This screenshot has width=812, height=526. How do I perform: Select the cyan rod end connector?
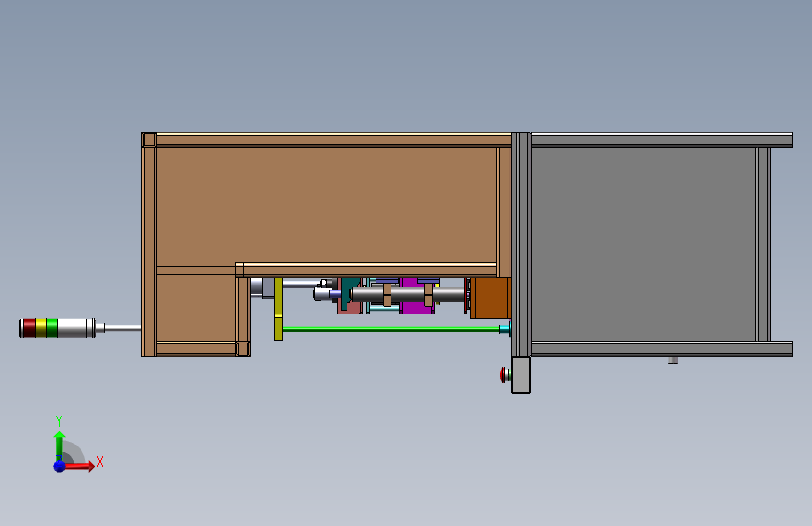pos(505,329)
